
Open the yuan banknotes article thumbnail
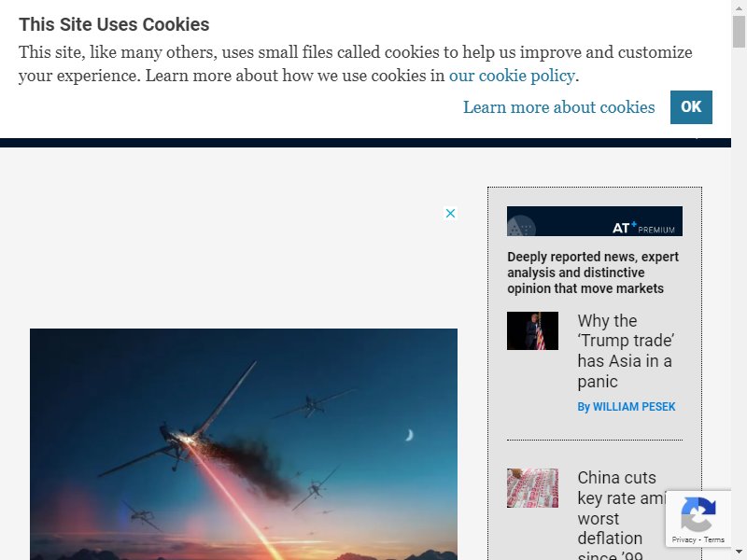coord(532,488)
